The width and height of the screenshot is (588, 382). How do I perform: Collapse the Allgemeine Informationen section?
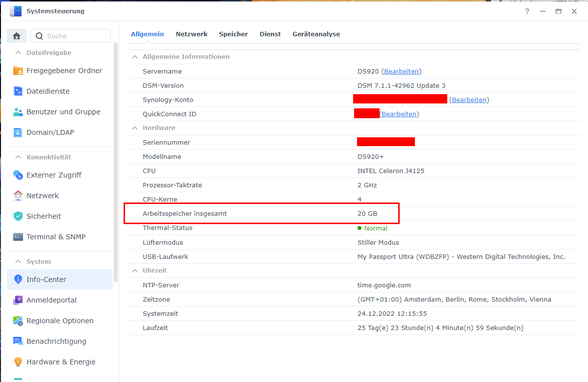coord(135,57)
